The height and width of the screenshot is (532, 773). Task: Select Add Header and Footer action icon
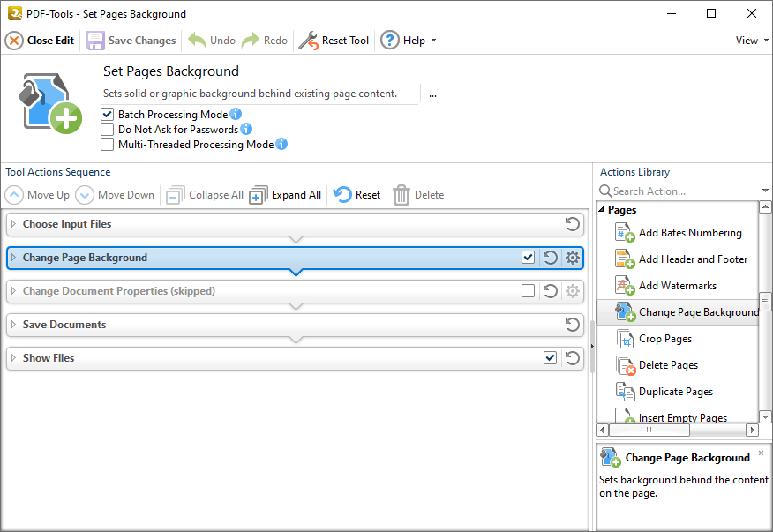coord(625,259)
